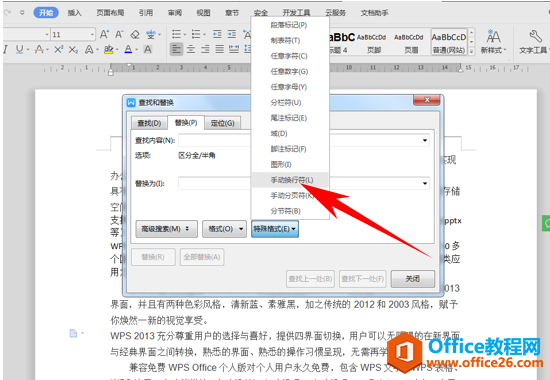Screen dimensions: 550x380
Task: Choose Any Character (任意字符) from menu
Action: (x=290, y=56)
